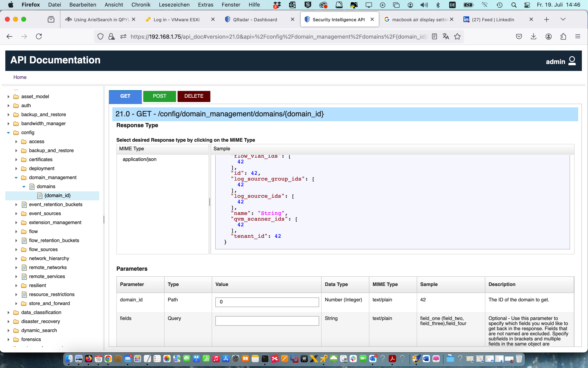Click the admin user profile icon
This screenshot has height=368, width=588.
(x=572, y=61)
